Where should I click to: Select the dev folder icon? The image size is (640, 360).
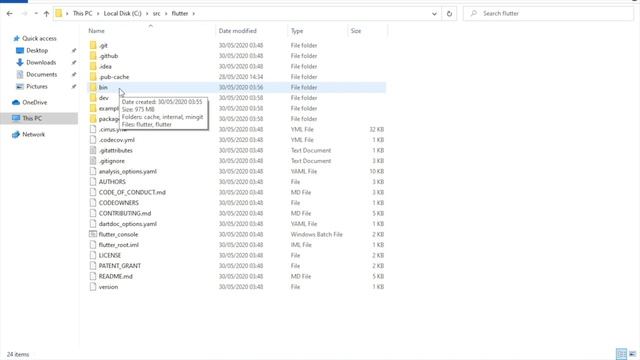(x=93, y=98)
